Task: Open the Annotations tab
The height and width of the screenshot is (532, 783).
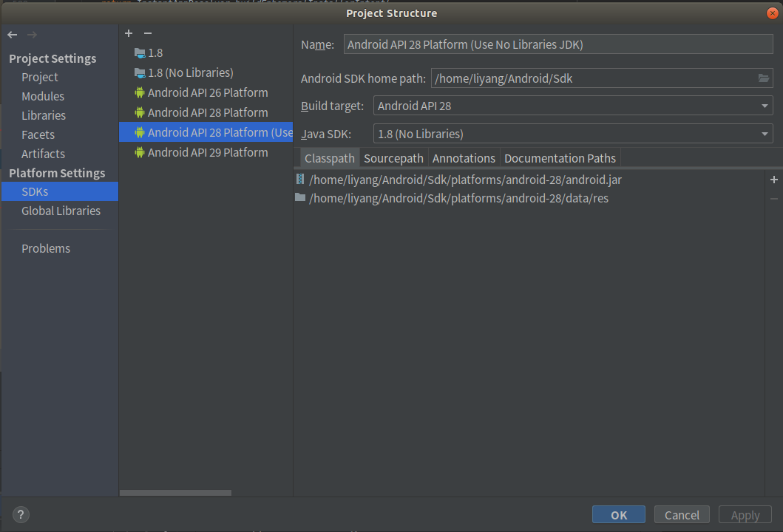Action: point(464,157)
